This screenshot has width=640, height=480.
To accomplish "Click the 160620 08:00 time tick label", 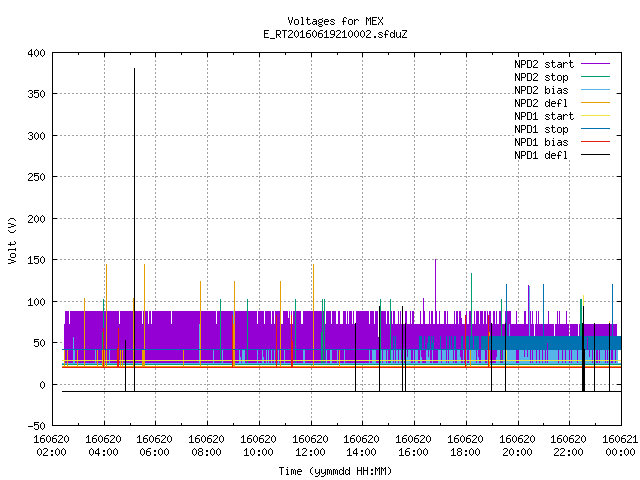I will pos(207,446).
